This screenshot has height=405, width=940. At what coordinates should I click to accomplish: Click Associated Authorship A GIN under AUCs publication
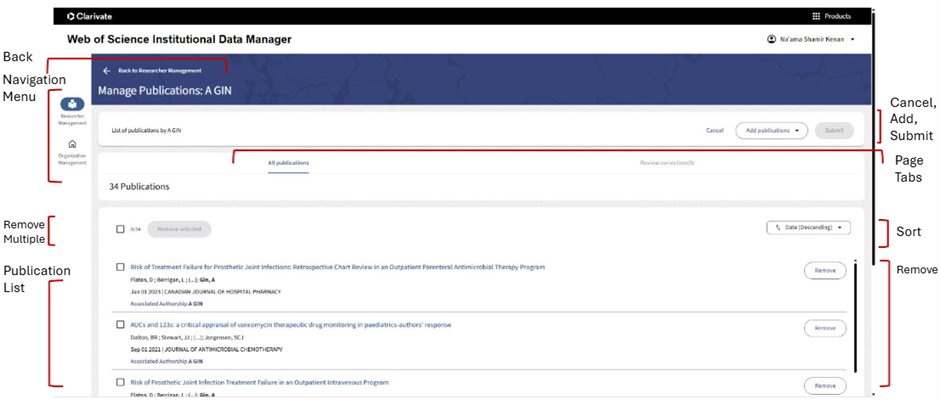[x=167, y=361]
